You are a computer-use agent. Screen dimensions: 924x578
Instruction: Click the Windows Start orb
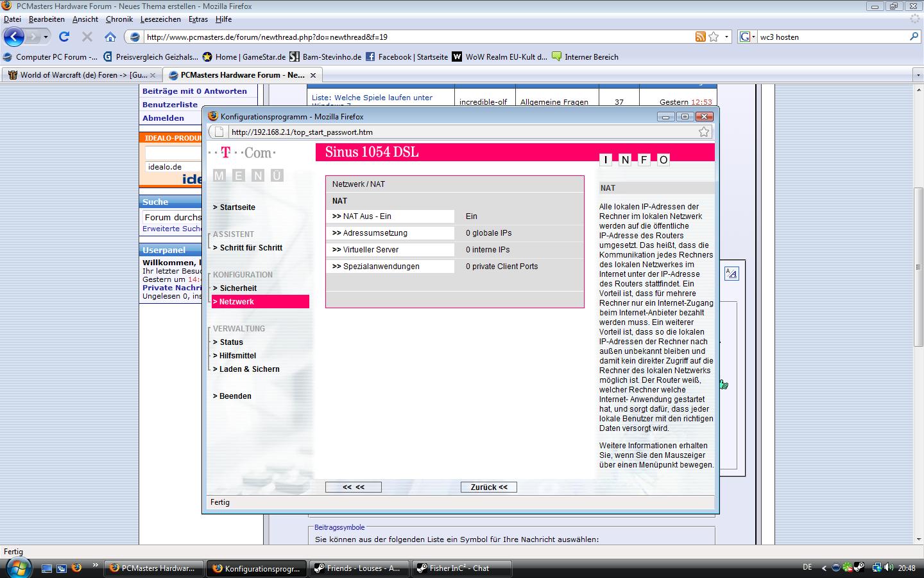click(17, 568)
